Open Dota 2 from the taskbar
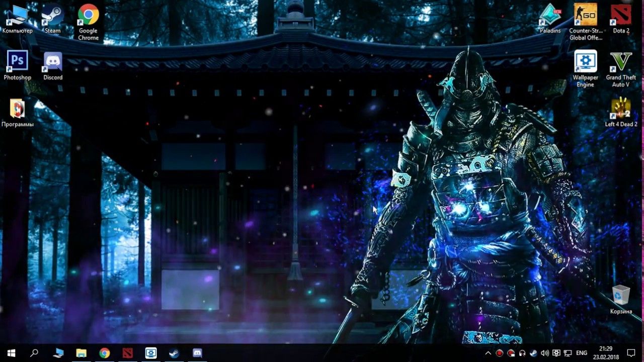Screen dimensions: 644x362 pyautogui.click(x=128, y=352)
